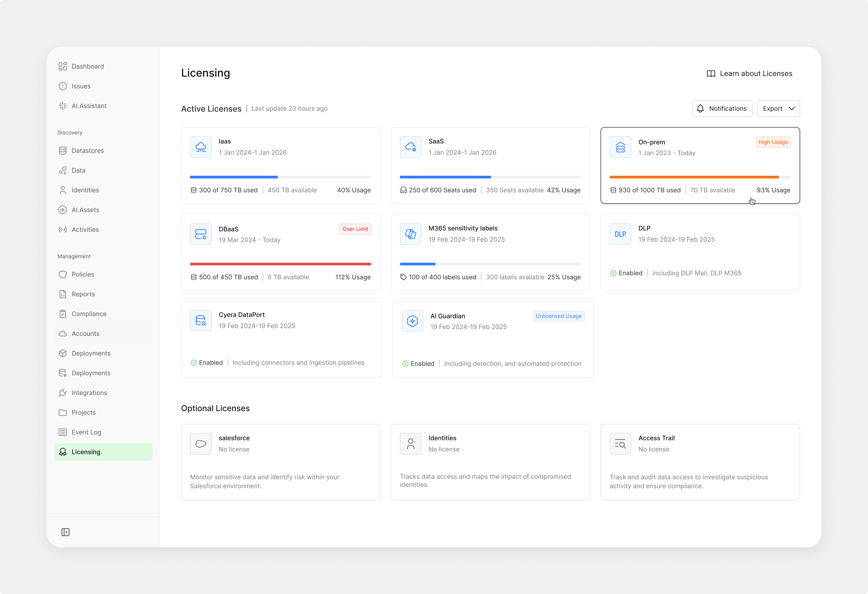Click '100 of 400 labels used' text

coord(442,277)
